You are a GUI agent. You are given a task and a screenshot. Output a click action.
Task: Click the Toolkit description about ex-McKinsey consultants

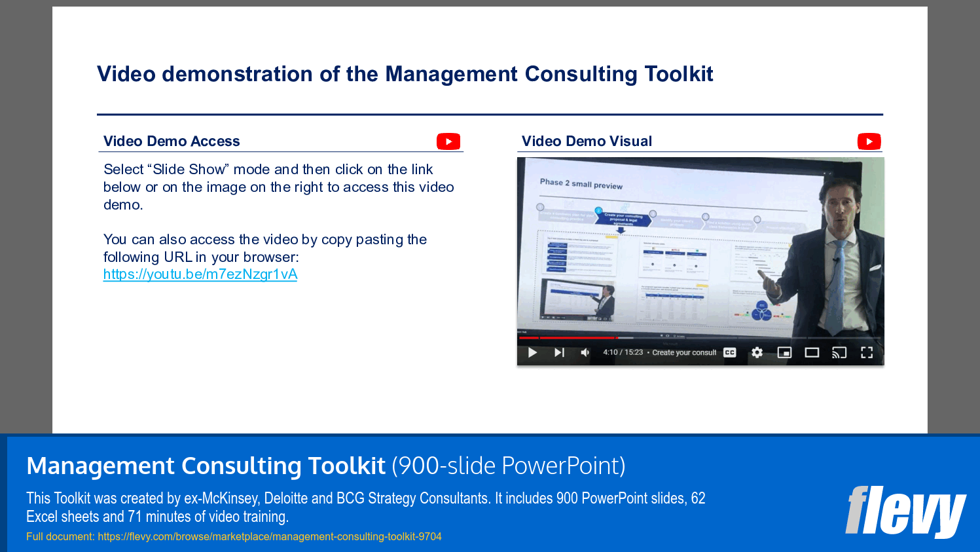click(x=366, y=507)
